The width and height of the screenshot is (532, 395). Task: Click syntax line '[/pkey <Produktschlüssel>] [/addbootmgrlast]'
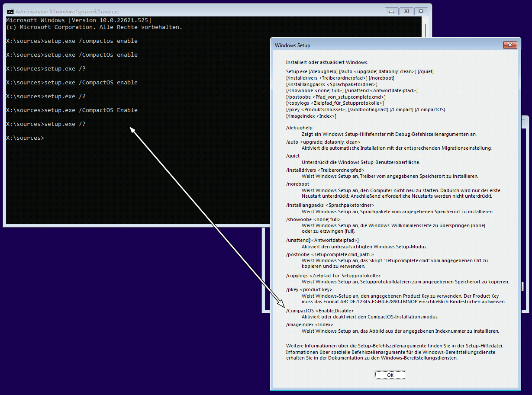click(x=365, y=109)
